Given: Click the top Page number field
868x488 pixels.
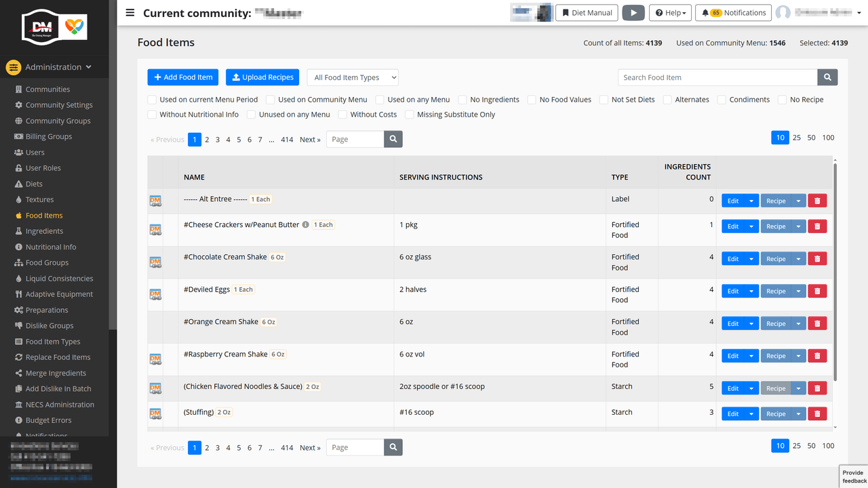Looking at the screenshot, I should point(355,139).
